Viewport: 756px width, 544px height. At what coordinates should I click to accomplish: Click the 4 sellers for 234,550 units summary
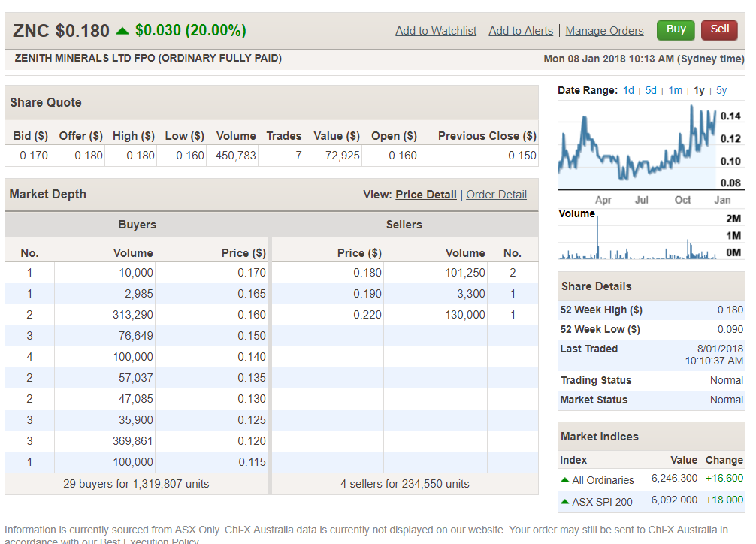(x=404, y=484)
